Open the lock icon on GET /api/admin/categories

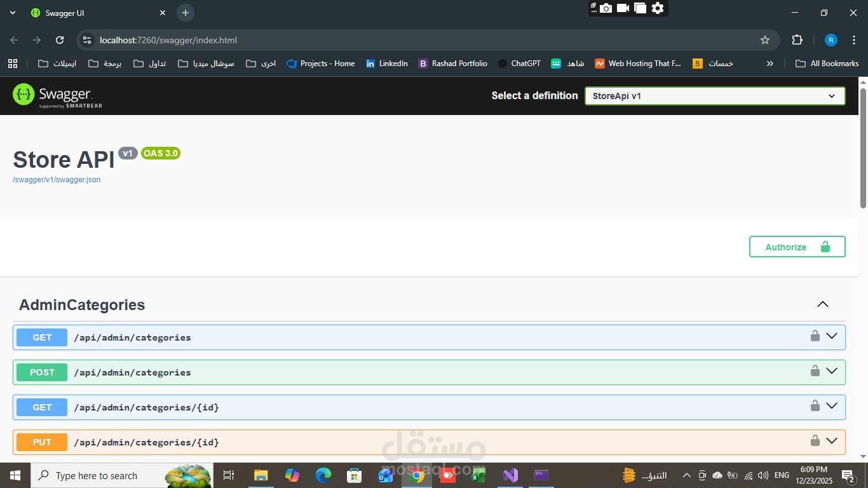(x=815, y=335)
